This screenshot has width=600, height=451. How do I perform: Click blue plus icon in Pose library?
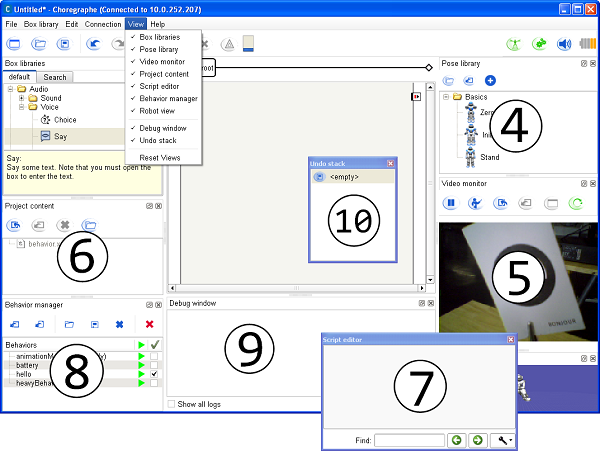pos(490,80)
